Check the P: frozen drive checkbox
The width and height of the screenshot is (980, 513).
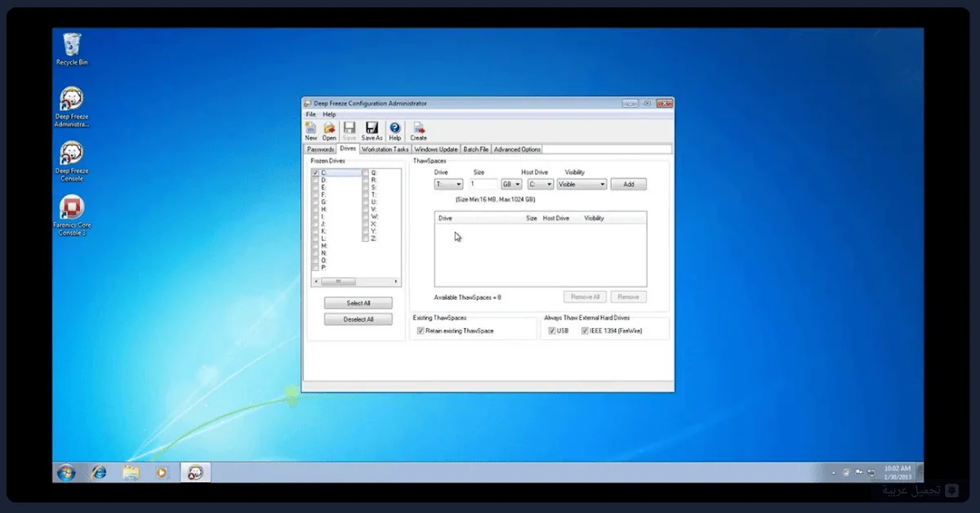(315, 267)
